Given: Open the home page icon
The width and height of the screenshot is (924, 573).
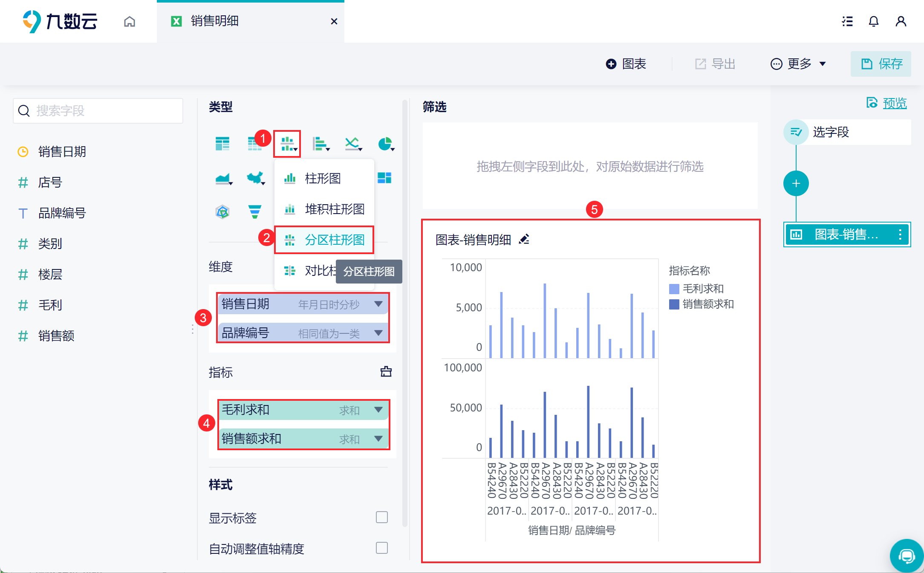Looking at the screenshot, I should pyautogui.click(x=130, y=21).
